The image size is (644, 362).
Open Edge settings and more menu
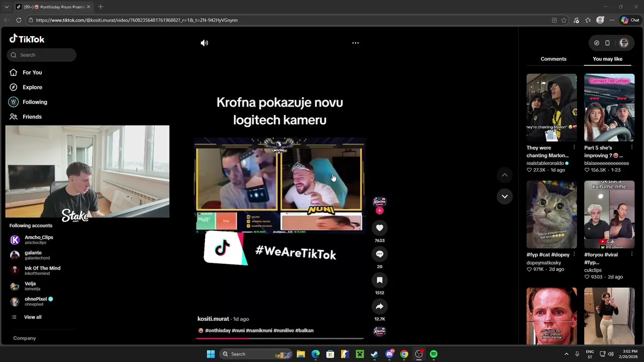[612, 20]
